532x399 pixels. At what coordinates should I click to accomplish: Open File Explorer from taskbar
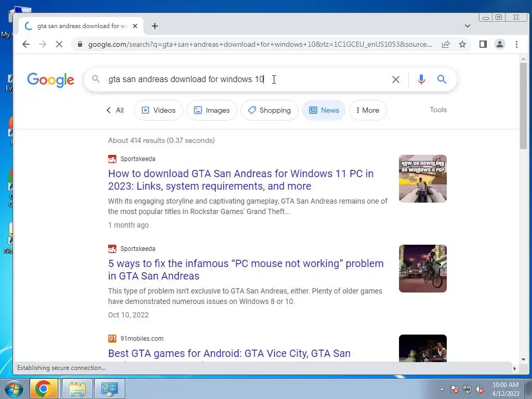[77, 389]
